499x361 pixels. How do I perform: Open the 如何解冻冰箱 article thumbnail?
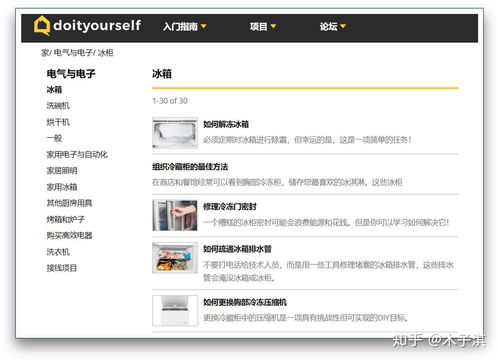175,133
